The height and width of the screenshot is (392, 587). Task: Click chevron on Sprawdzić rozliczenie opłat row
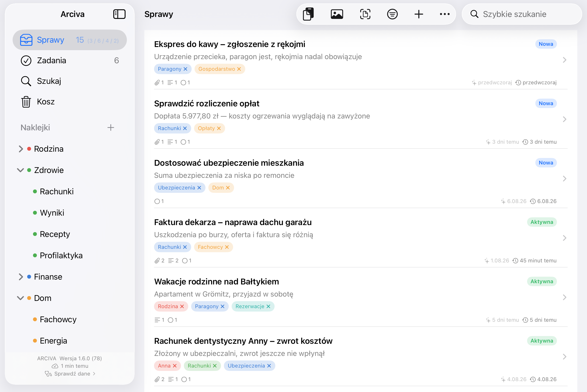564,119
